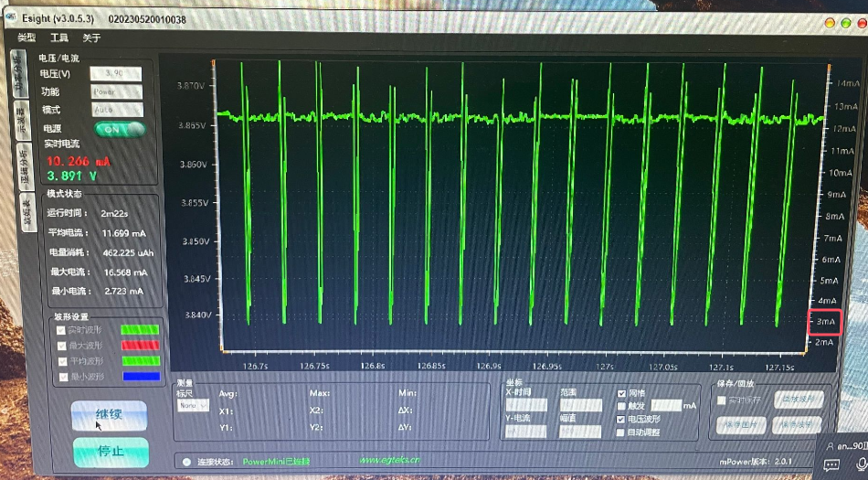Enable the 实时保存 checkbox
The height and width of the screenshot is (480, 868).
click(721, 400)
